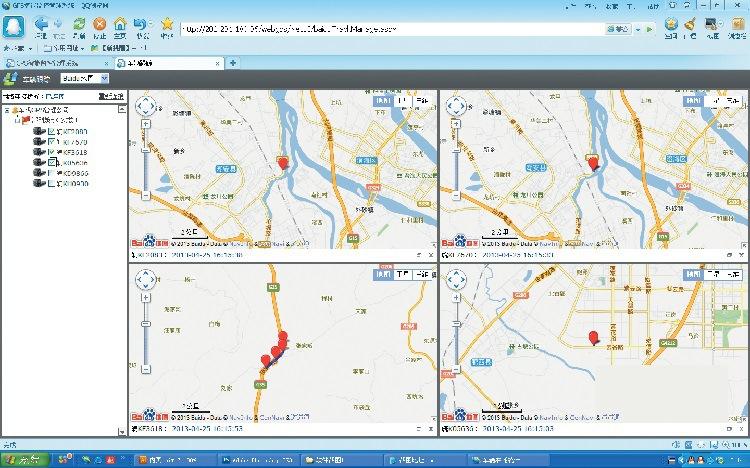Adjust the top-left map zoom slider handle
This screenshot has height=468, width=750.
pos(146,150)
